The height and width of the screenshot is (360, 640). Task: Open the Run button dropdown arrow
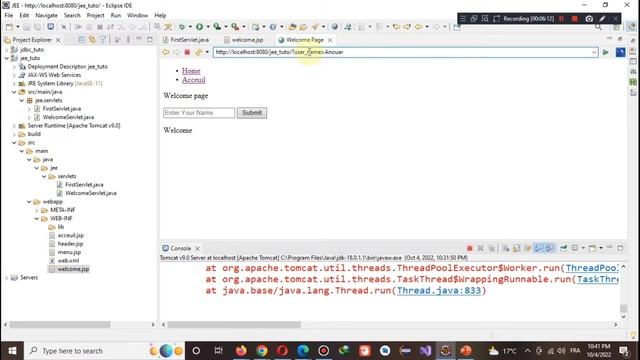208,27
